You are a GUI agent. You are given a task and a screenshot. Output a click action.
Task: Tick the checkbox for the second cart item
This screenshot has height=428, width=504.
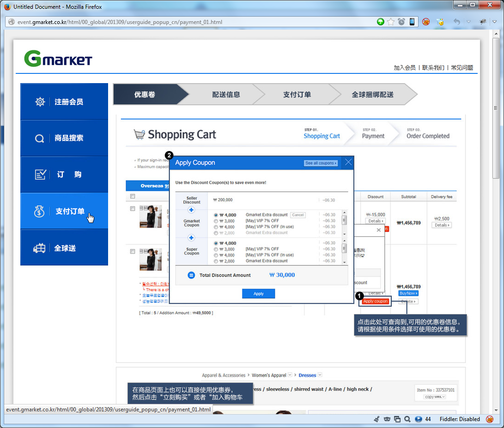click(x=133, y=251)
